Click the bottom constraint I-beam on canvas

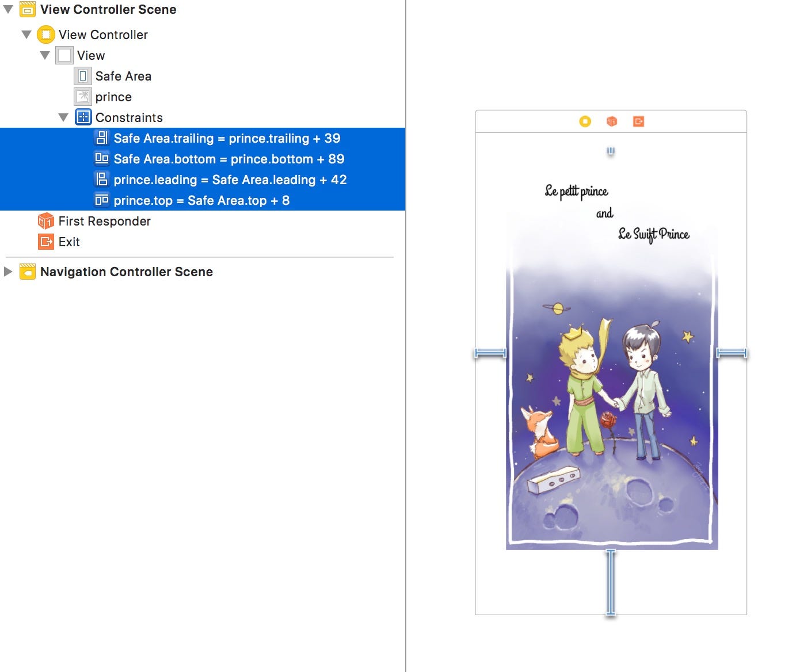(611, 582)
